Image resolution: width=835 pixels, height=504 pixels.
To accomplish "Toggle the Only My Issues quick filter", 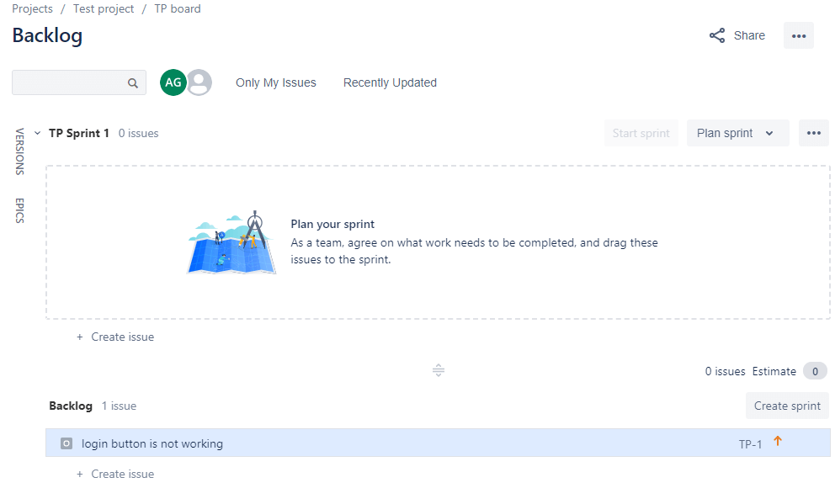I will point(276,82).
